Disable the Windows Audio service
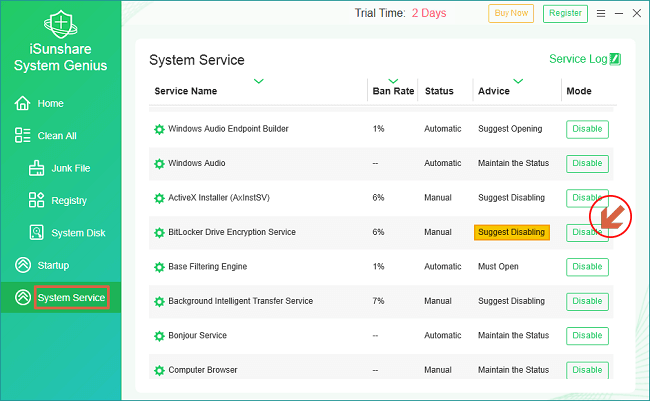Viewport: 650px width, 401px height. [587, 164]
